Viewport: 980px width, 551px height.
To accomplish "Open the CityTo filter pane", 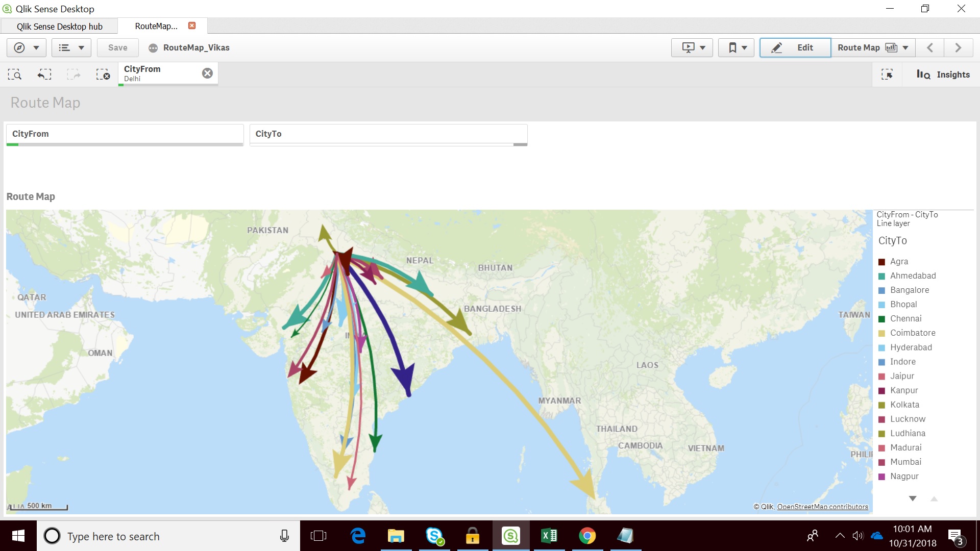I will click(x=388, y=134).
